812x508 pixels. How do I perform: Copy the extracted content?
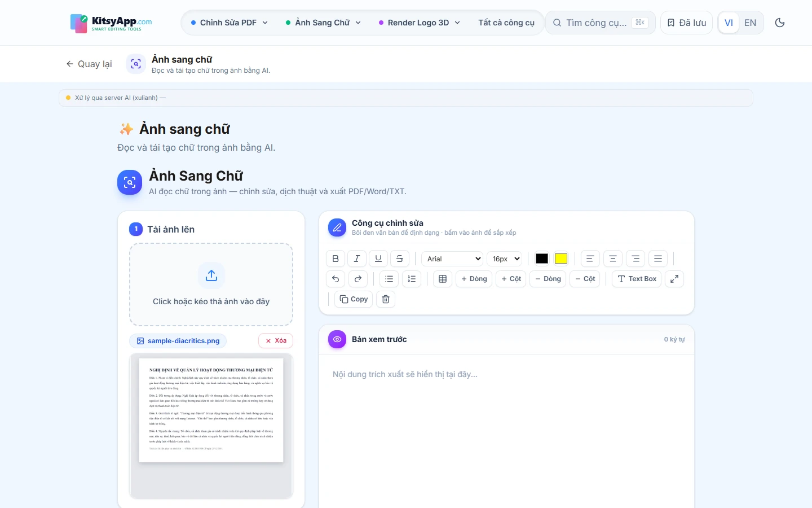(x=354, y=299)
